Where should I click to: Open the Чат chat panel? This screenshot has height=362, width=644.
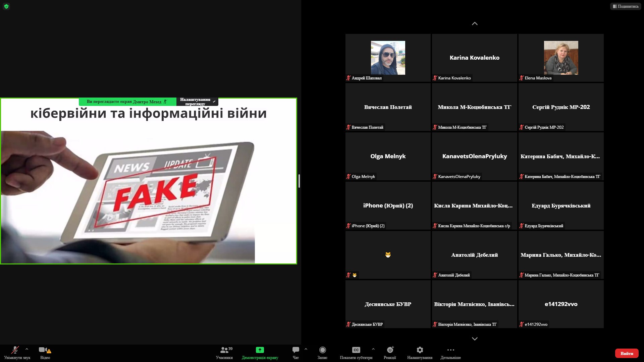(296, 353)
